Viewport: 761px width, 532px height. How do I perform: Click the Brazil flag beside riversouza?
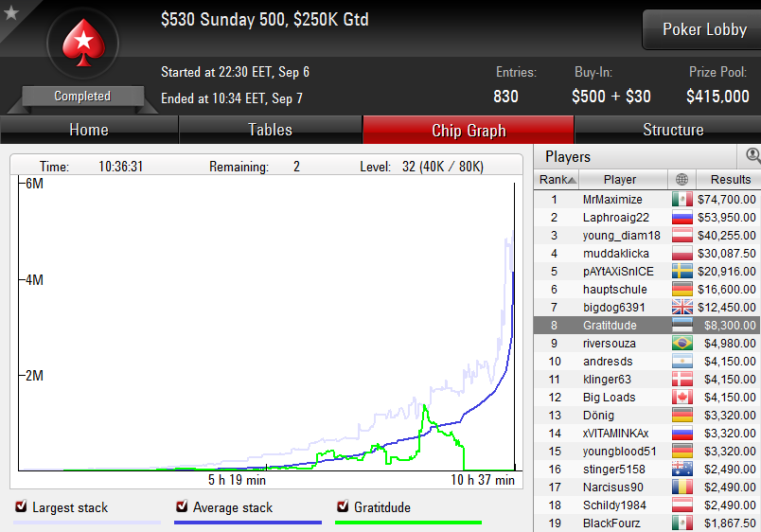681,344
